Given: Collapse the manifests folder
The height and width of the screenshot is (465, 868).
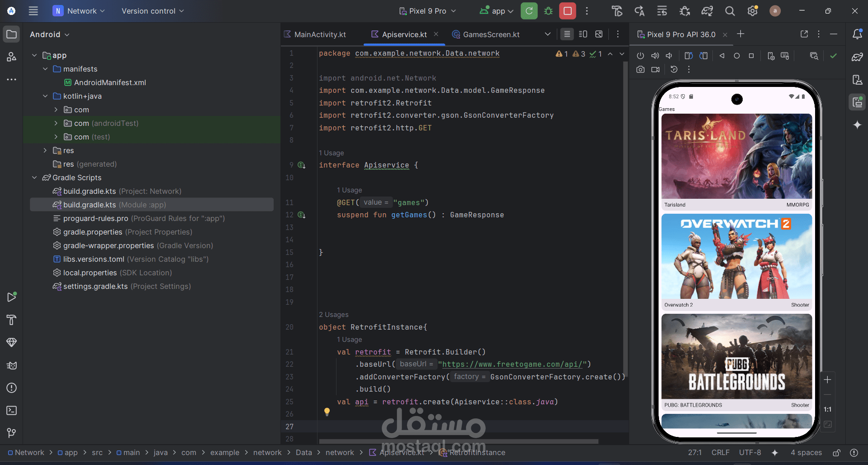Looking at the screenshot, I should (x=45, y=69).
